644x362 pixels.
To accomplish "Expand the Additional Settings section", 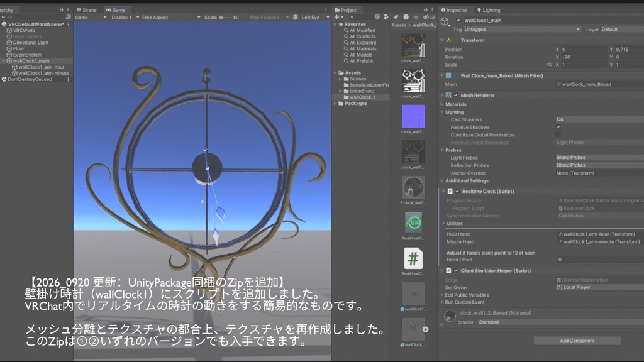I will 442,180.
